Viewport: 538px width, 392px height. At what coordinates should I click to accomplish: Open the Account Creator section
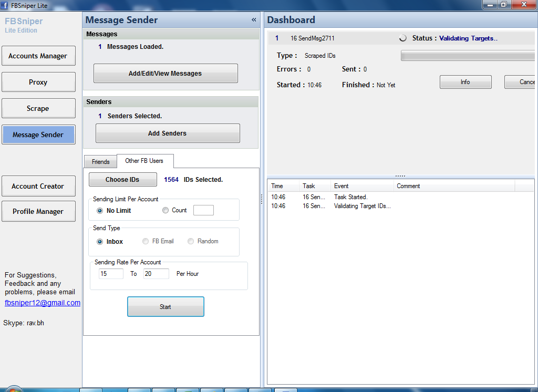[x=38, y=186]
